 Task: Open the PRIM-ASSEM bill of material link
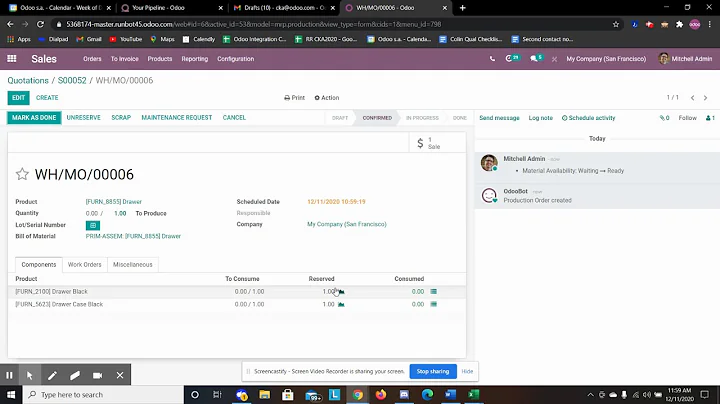tap(133, 236)
